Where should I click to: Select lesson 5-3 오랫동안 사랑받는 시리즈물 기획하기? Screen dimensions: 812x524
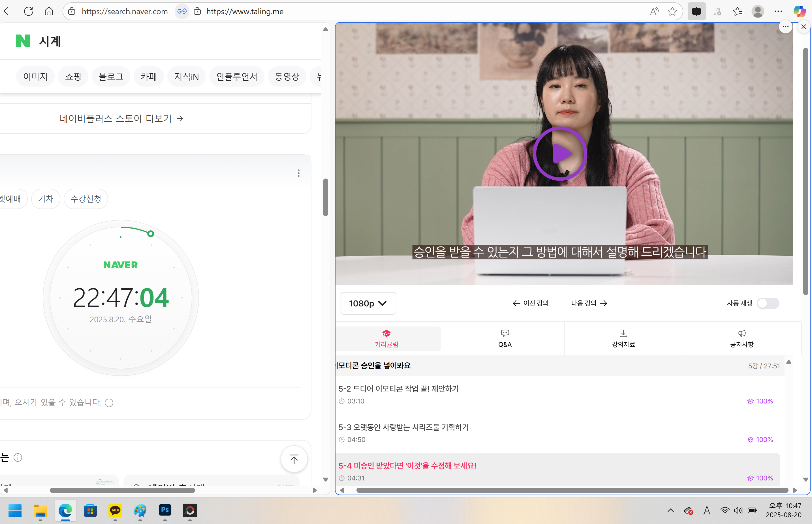403,427
